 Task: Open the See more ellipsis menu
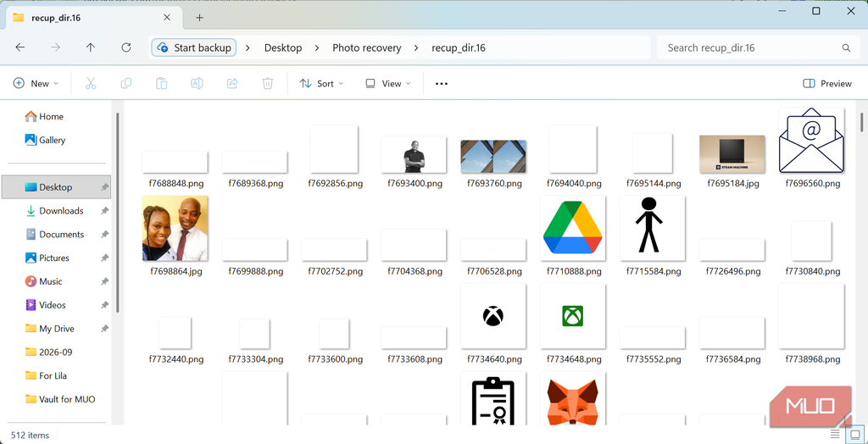pyautogui.click(x=441, y=84)
